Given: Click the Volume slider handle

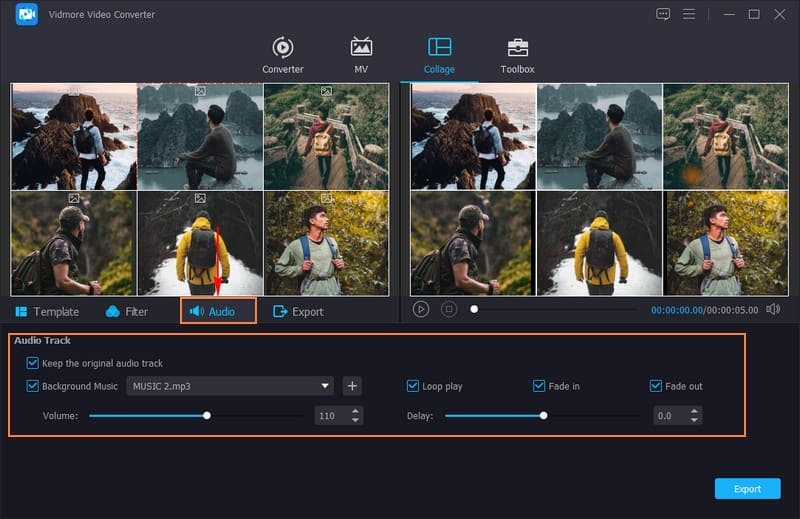Looking at the screenshot, I should pos(207,415).
